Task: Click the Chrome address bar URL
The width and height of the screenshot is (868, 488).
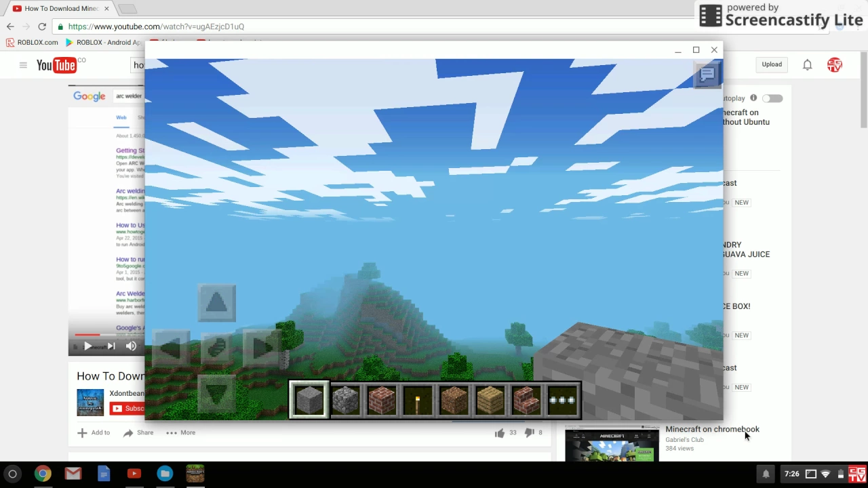Action: [156, 26]
